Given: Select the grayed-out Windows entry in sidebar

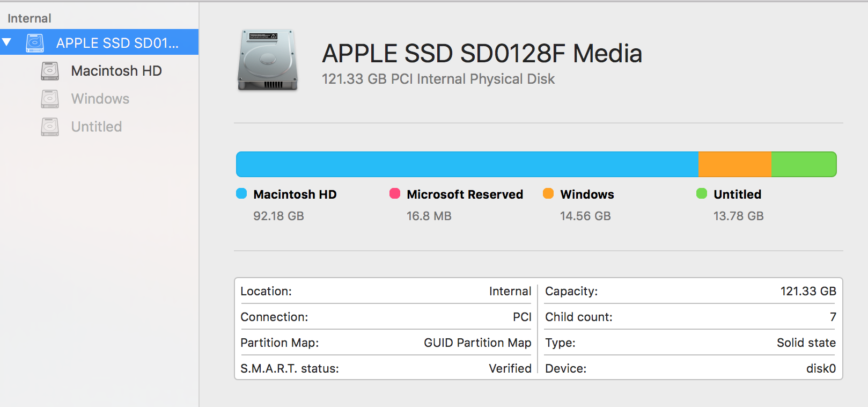Looking at the screenshot, I should (99, 99).
